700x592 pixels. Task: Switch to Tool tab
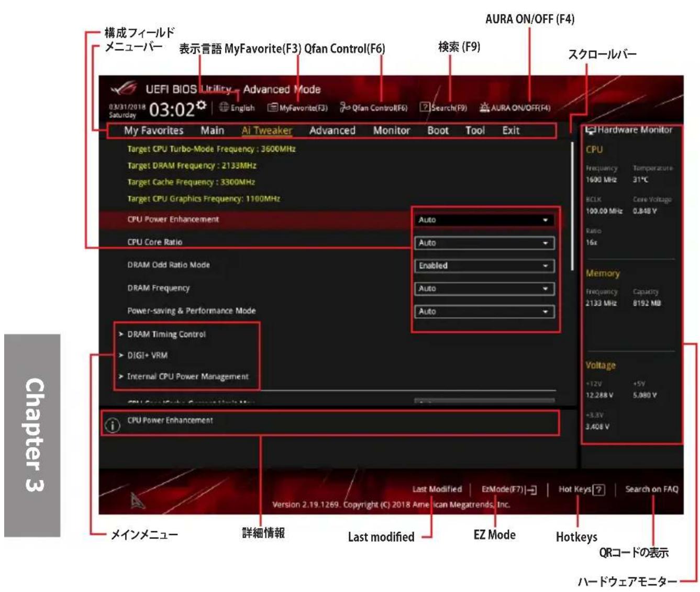[x=475, y=130]
